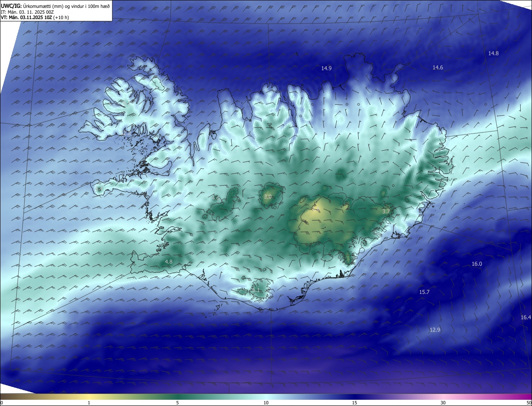Click the legend tick label 1
532x406 pixels.
[89, 403]
